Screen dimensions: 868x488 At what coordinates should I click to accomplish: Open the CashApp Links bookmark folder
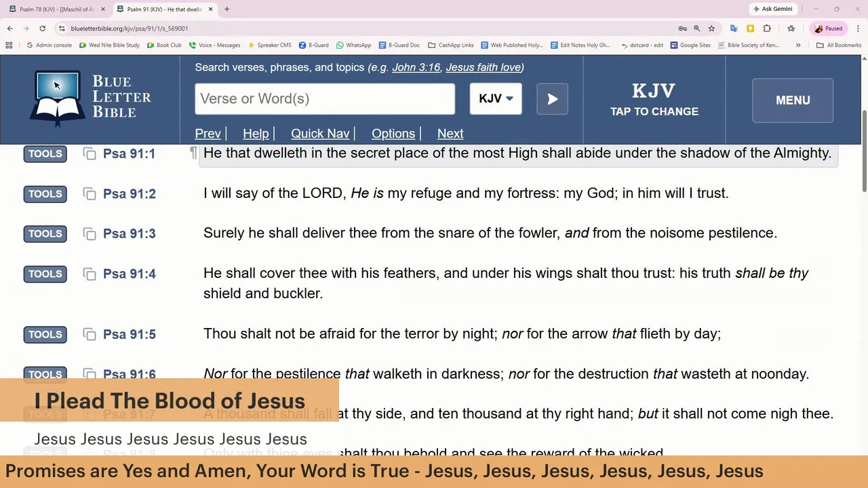point(451,45)
